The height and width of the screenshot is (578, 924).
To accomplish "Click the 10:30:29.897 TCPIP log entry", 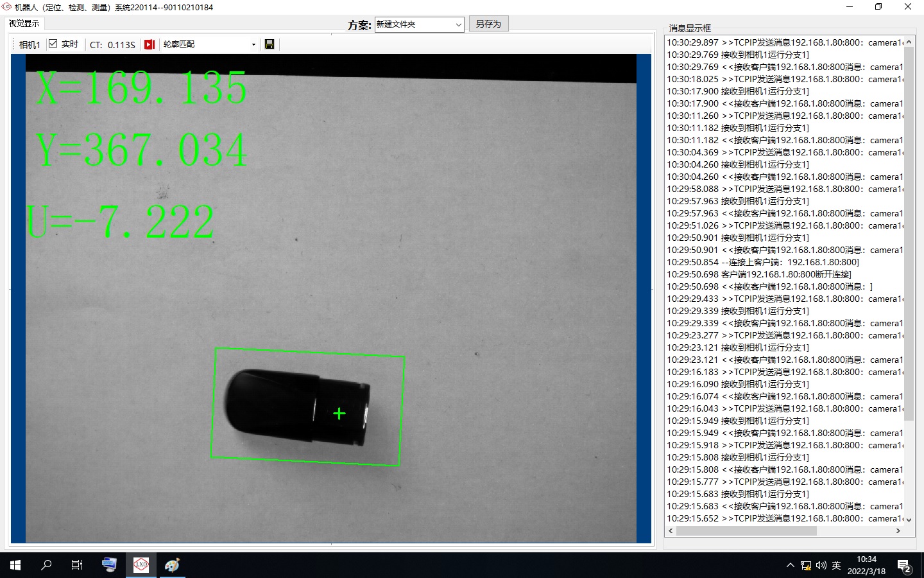I will (785, 42).
